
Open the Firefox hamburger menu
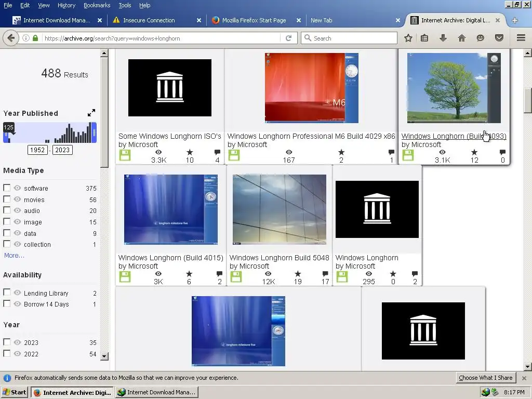521,38
